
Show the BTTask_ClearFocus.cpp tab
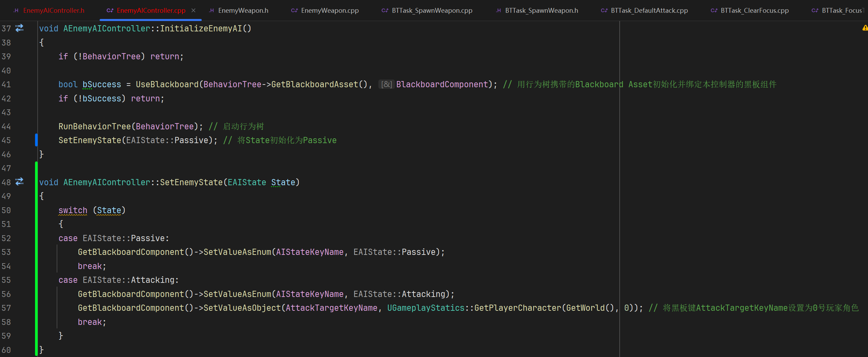(750, 10)
